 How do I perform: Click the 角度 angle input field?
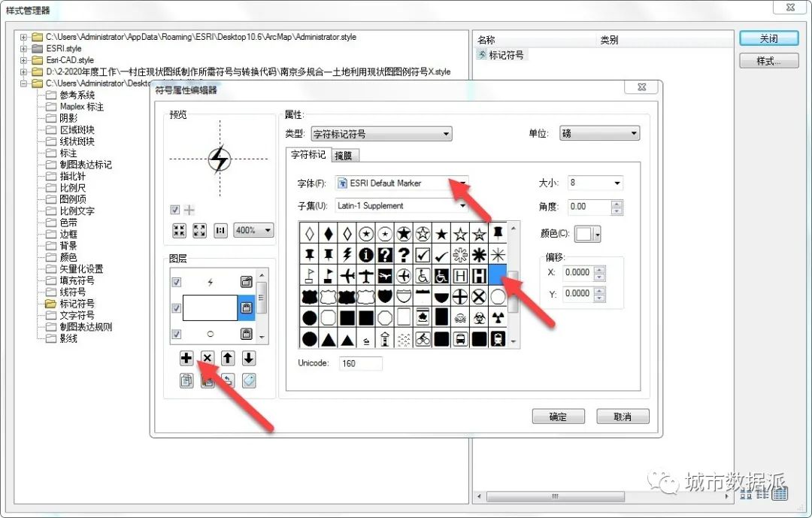point(590,207)
